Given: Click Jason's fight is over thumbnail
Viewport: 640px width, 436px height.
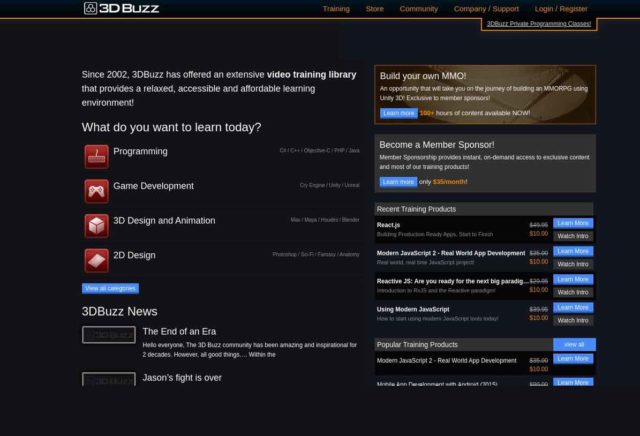Looking at the screenshot, I should [109, 379].
